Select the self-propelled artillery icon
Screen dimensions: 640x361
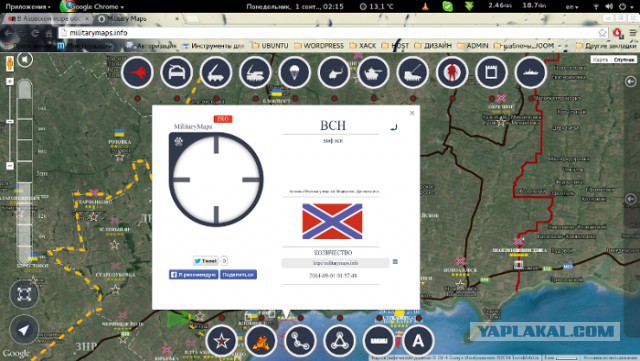255,73
